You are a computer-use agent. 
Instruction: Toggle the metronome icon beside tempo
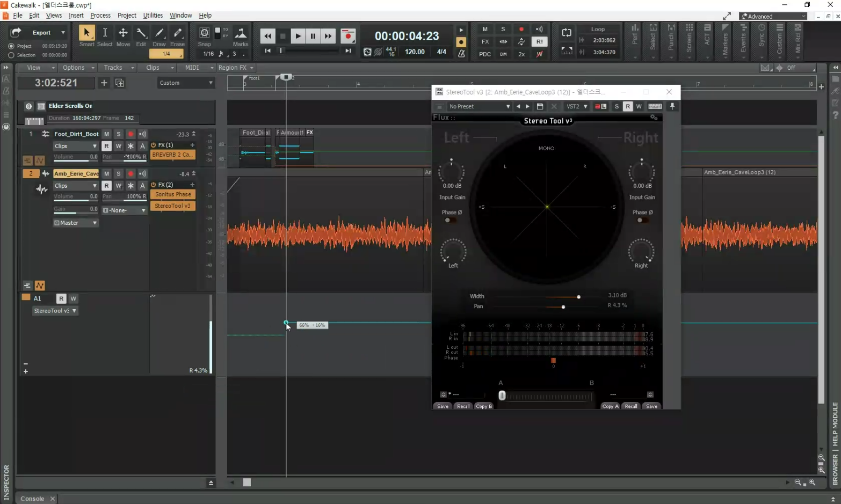pyautogui.click(x=461, y=53)
